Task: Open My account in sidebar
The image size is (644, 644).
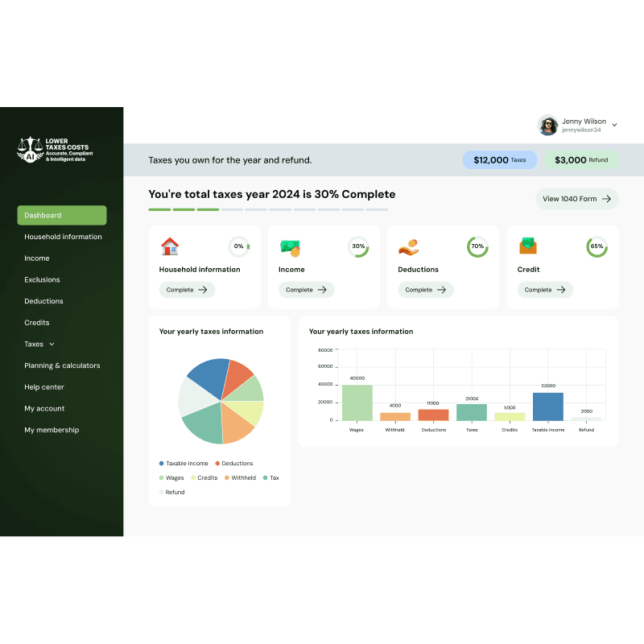Action: point(44,409)
